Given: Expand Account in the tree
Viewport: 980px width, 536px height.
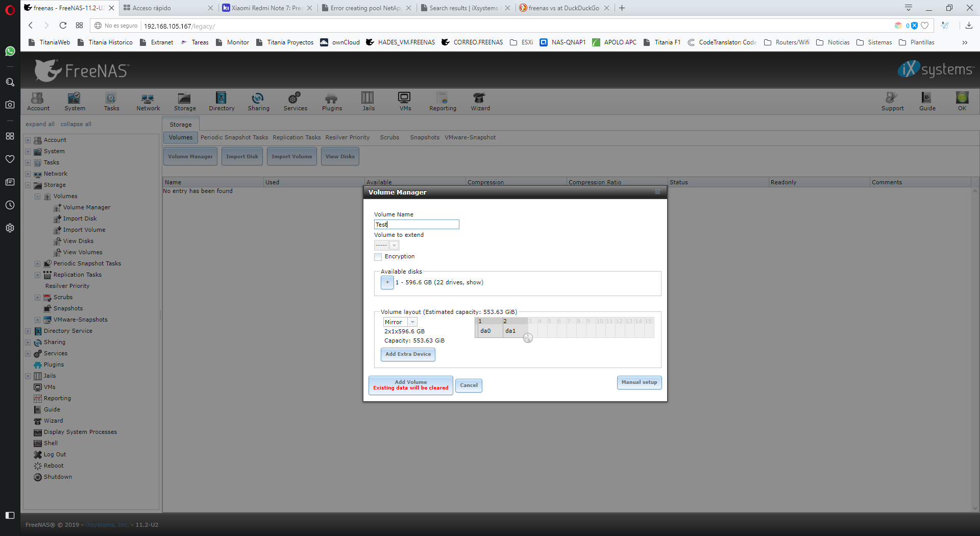Looking at the screenshot, I should pyautogui.click(x=28, y=140).
